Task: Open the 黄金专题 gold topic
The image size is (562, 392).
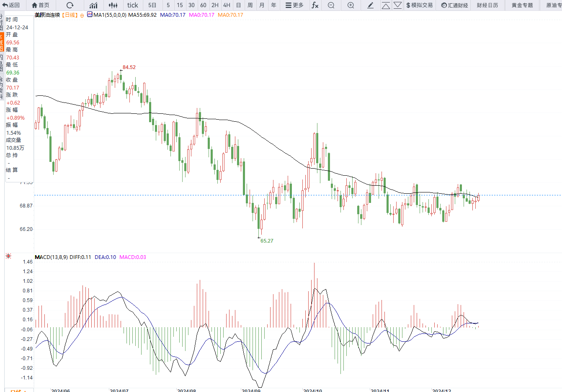Action: [522, 5]
